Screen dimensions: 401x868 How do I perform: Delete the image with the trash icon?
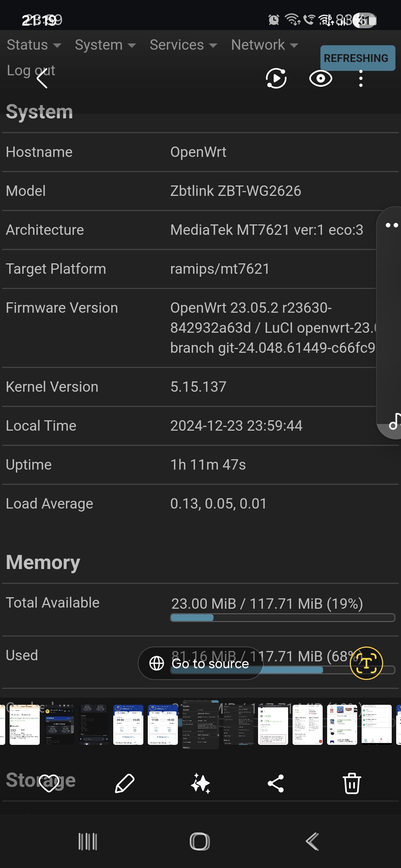[352, 783]
